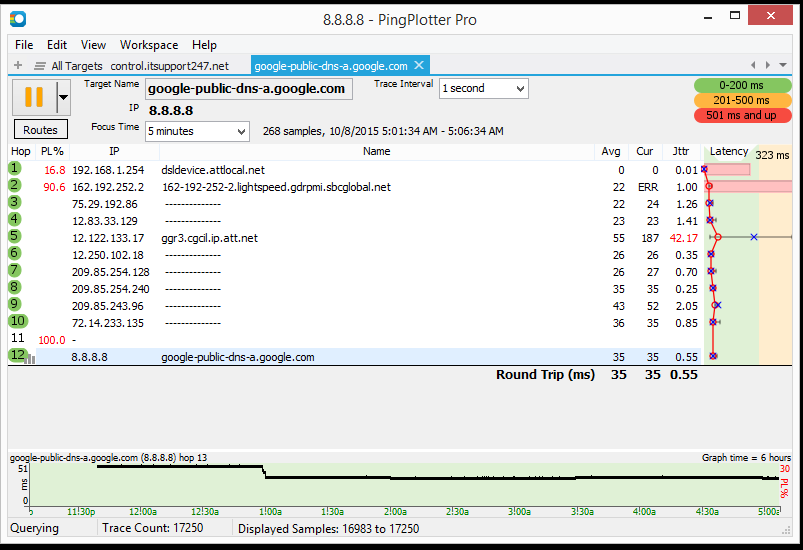803x550 pixels.
Task: Click the Latency column header
Action: pyautogui.click(x=729, y=152)
